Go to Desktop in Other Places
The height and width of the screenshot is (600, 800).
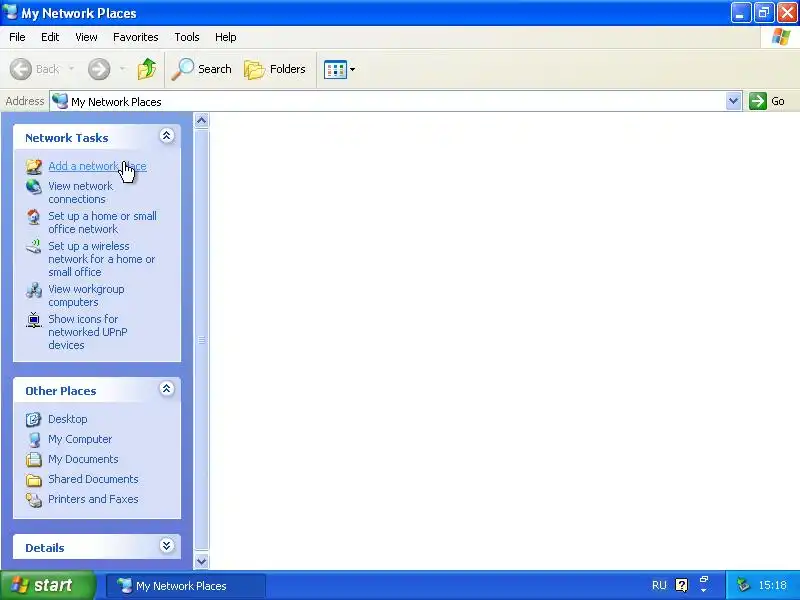[x=67, y=419]
